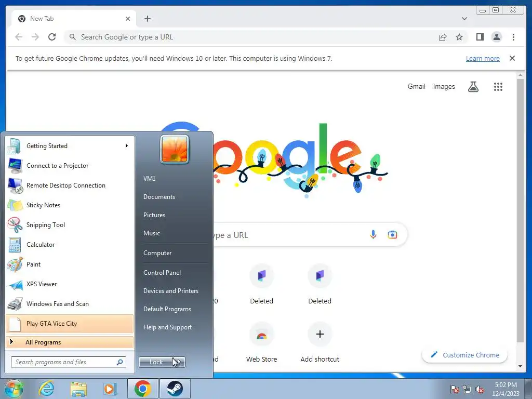Click Learn more in update notice

tap(483, 58)
